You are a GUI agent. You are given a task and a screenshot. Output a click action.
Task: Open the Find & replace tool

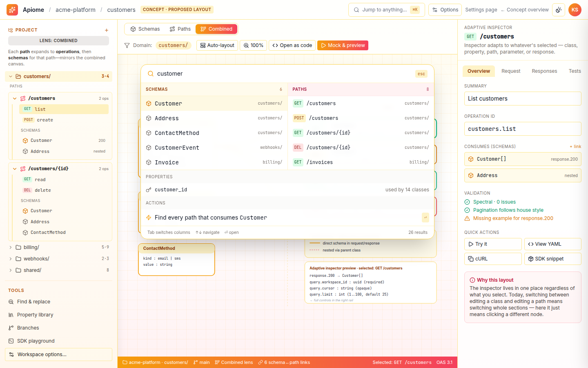(x=58, y=302)
